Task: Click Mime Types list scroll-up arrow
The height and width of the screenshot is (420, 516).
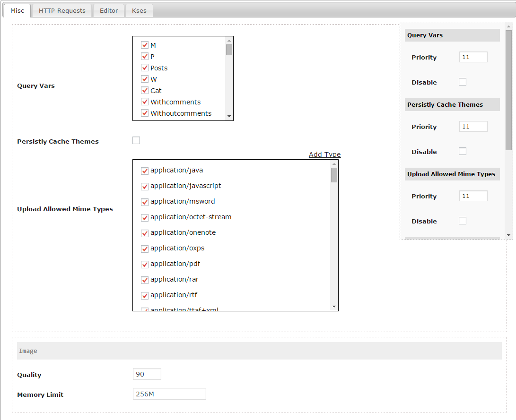Action: pos(334,164)
